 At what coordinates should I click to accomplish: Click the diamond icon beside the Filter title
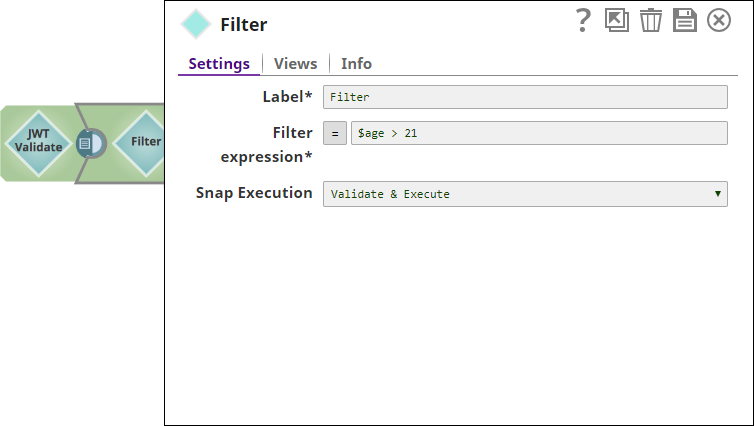coord(195,25)
